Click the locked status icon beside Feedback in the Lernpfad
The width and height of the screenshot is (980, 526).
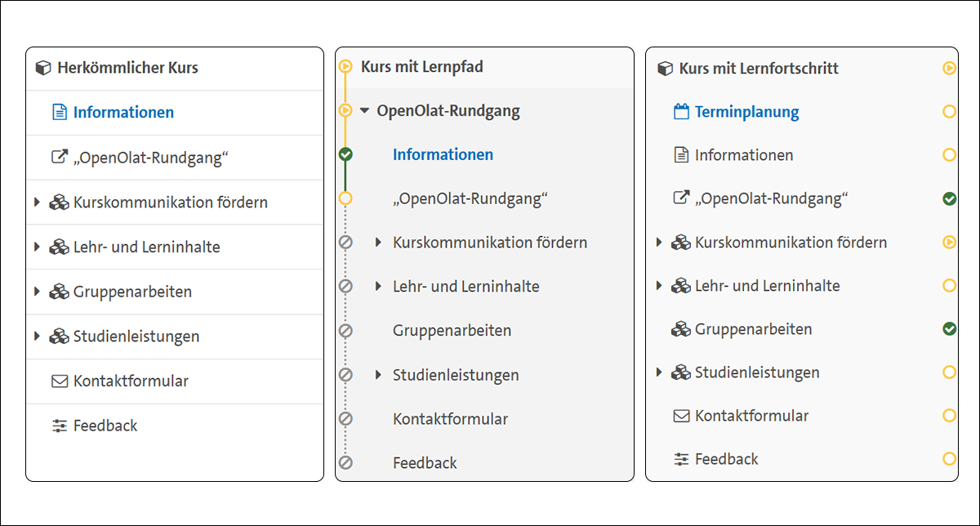[345, 463]
